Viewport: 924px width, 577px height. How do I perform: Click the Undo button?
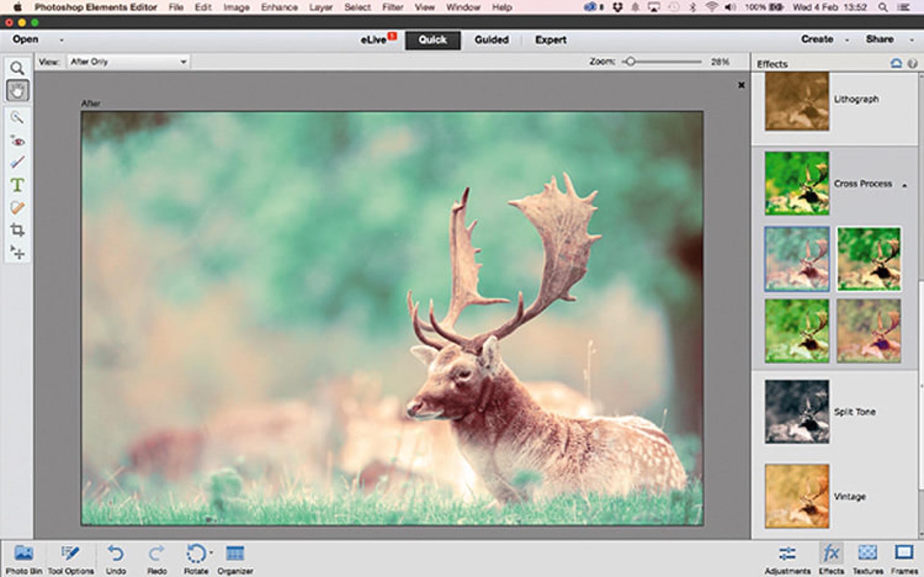click(115, 560)
